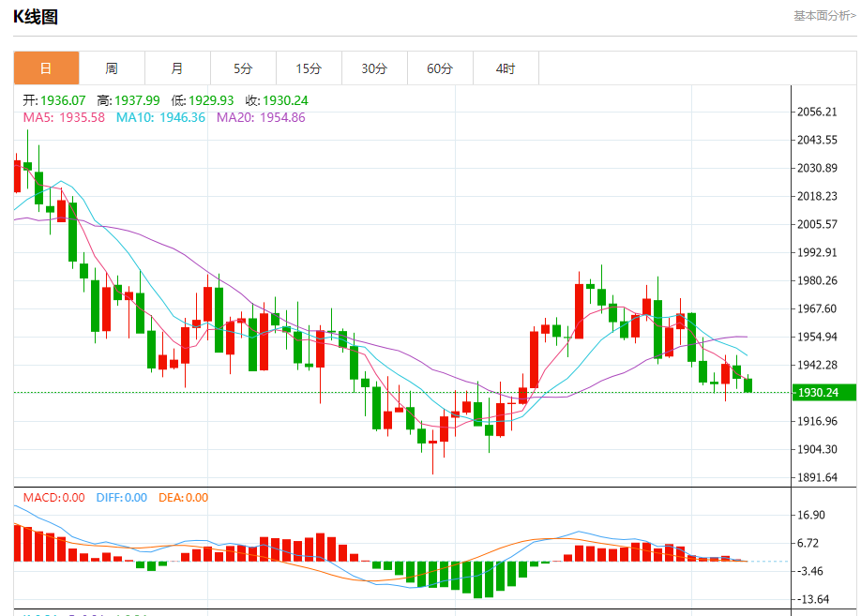
Task: Click the MACD:0.00 indicator label
Action: click(53, 498)
